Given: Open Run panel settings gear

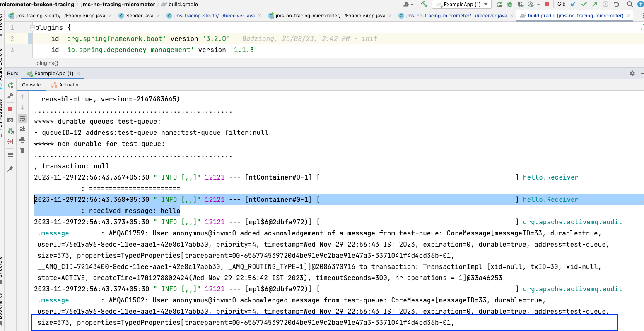Looking at the screenshot, I should tap(632, 73).
